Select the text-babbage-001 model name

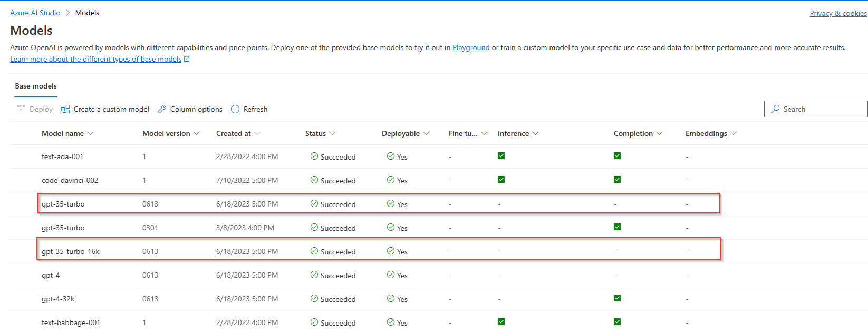point(71,322)
